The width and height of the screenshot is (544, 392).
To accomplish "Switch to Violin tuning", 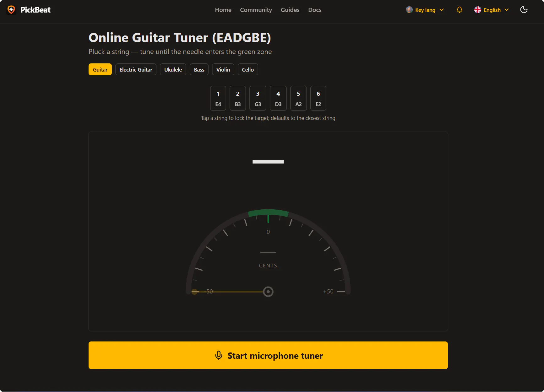I will pos(223,69).
